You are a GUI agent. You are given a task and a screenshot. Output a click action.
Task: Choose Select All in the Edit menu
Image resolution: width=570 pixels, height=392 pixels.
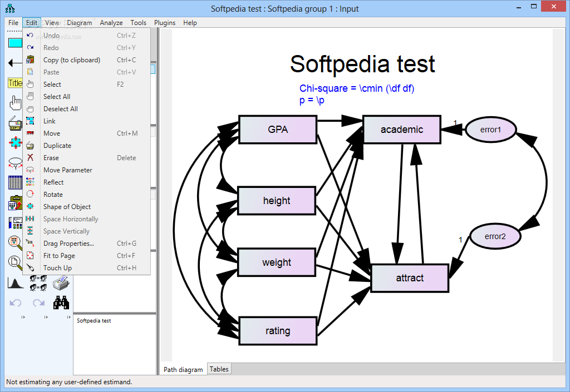[x=86, y=97]
